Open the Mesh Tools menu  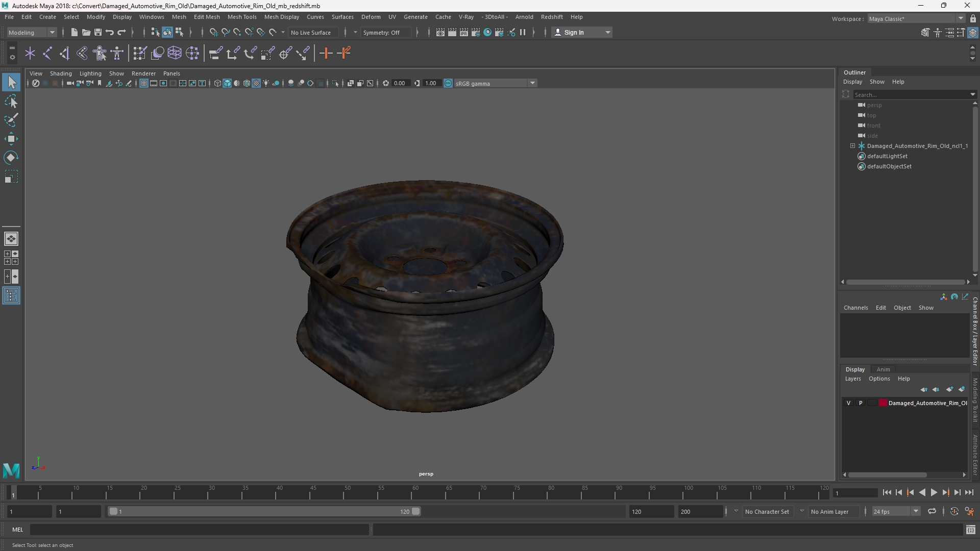click(x=242, y=17)
